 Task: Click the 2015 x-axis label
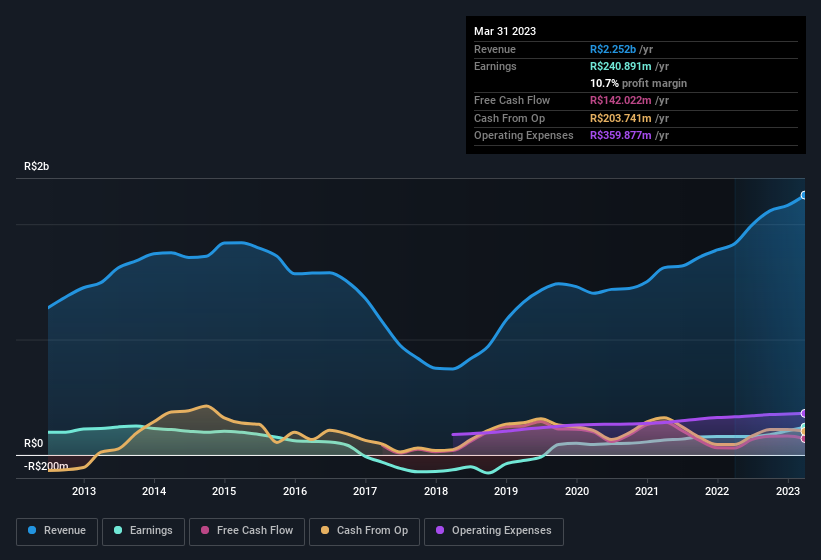click(224, 491)
